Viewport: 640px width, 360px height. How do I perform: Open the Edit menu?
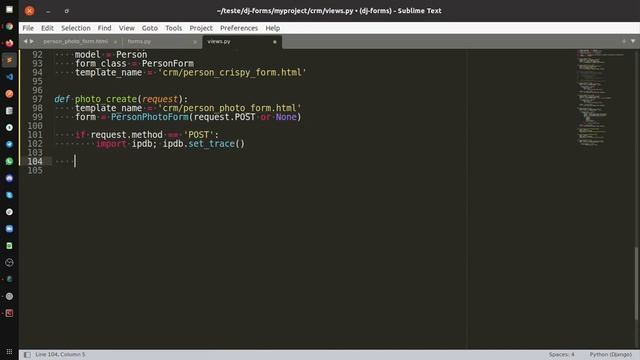tap(47, 28)
